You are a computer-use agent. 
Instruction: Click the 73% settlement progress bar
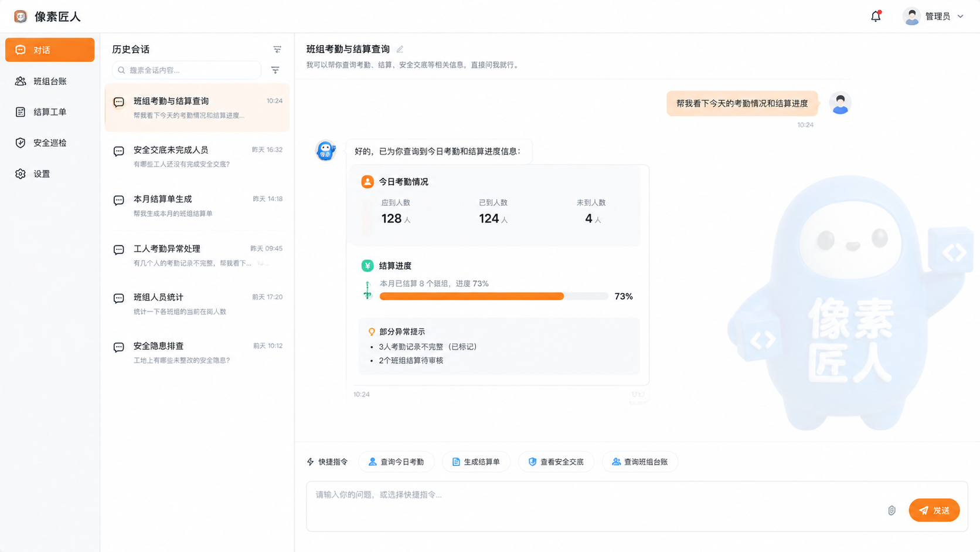(494, 296)
